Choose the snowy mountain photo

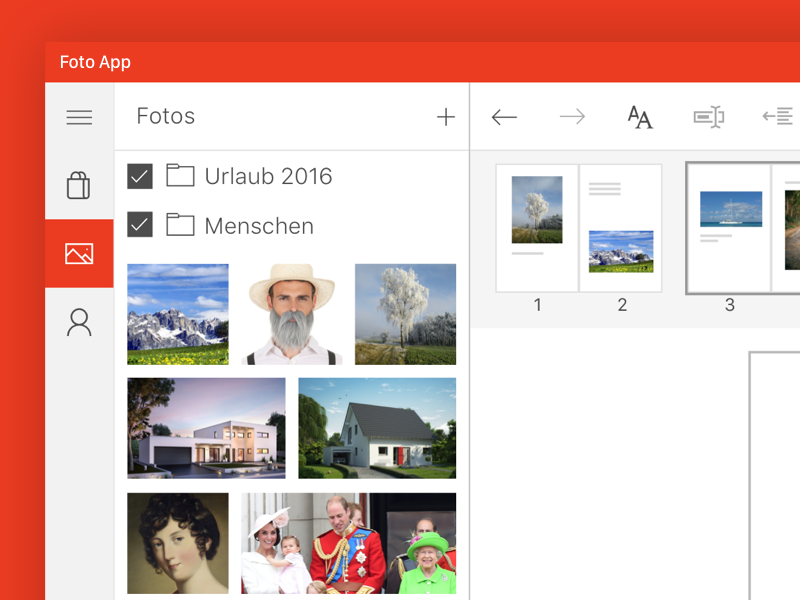click(178, 314)
